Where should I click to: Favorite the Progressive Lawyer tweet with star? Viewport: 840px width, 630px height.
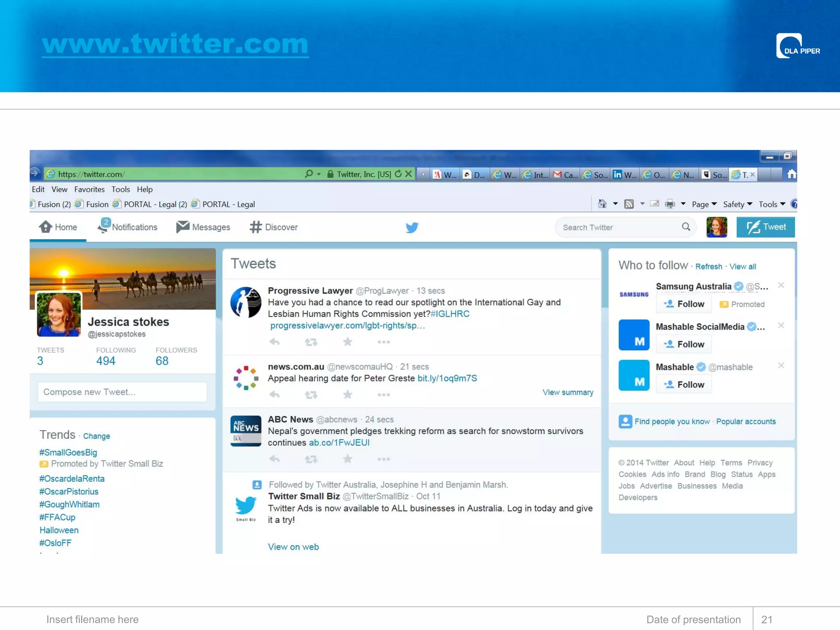347,342
